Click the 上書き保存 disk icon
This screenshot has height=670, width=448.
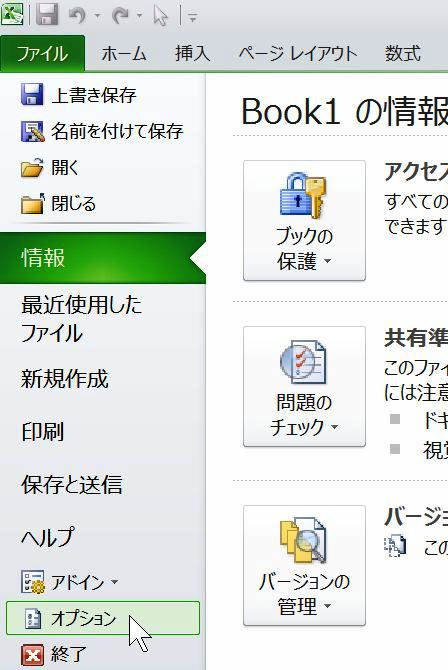[x=32, y=94]
